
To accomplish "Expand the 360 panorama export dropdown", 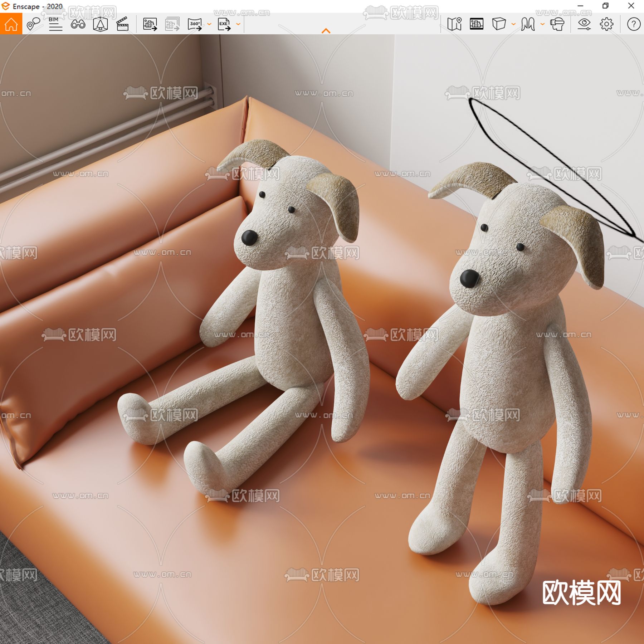I will pyautogui.click(x=209, y=24).
